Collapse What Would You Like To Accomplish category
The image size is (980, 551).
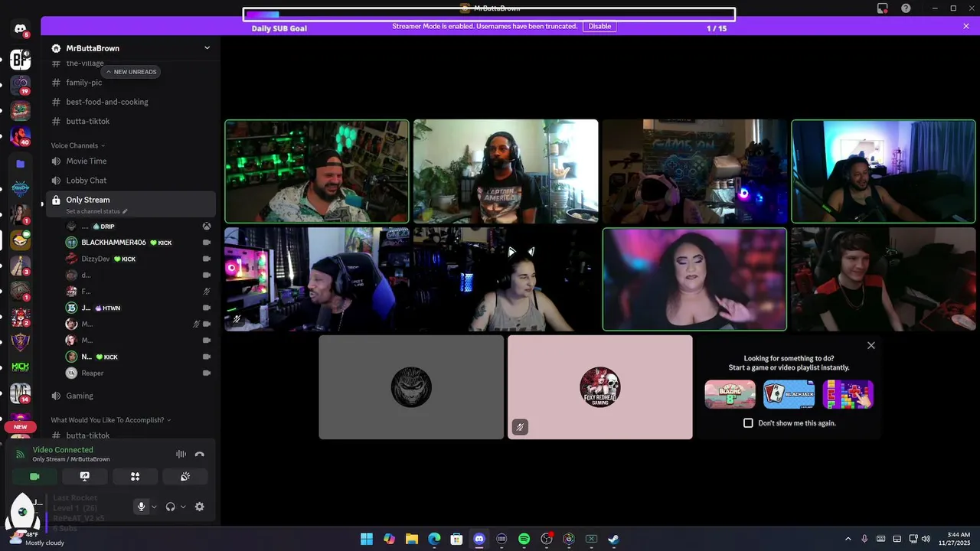coord(110,420)
